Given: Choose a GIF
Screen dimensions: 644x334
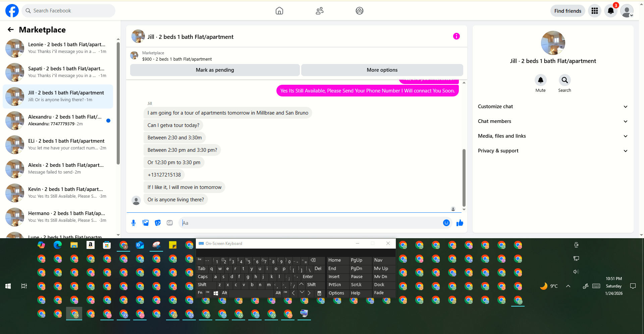Looking at the screenshot, I should point(170,223).
